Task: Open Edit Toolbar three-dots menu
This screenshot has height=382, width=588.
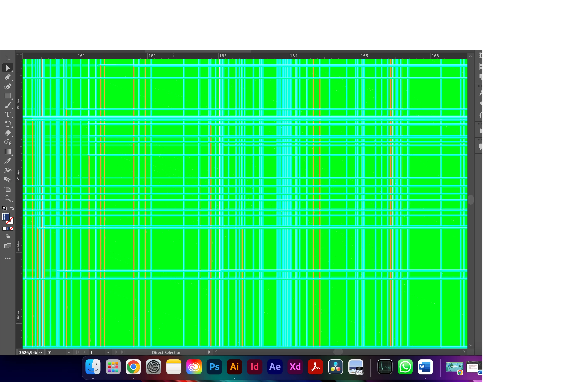Action: [x=8, y=258]
